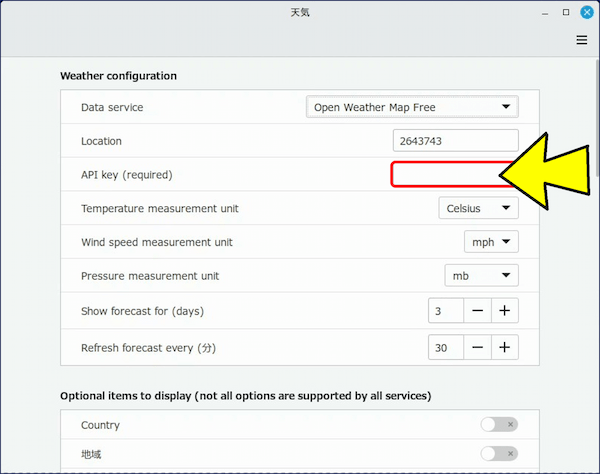
Task: Enable the Country toggle
Action: (x=499, y=424)
